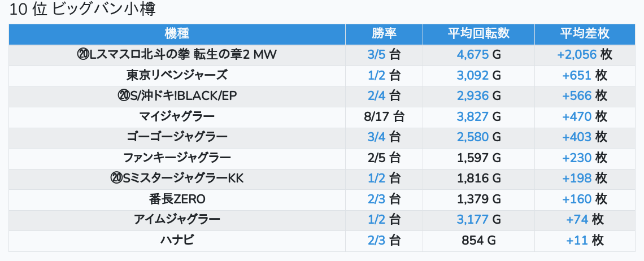The width and height of the screenshot is (644, 261).
Task: Select the ゴーゴージャグラー row
Action: [x=177, y=137]
